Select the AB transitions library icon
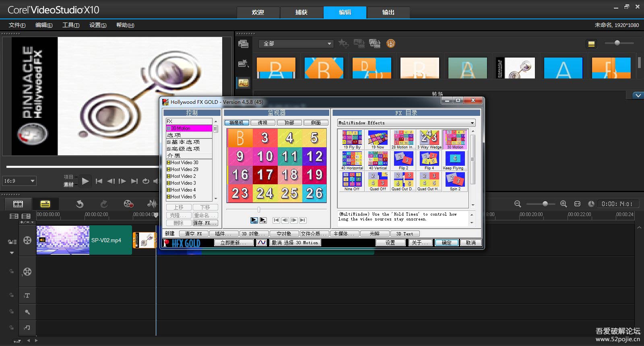 click(243, 83)
